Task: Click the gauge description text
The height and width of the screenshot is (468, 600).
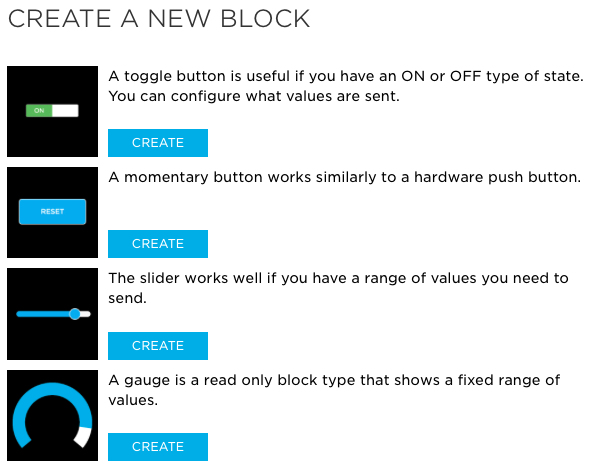Action: point(334,390)
